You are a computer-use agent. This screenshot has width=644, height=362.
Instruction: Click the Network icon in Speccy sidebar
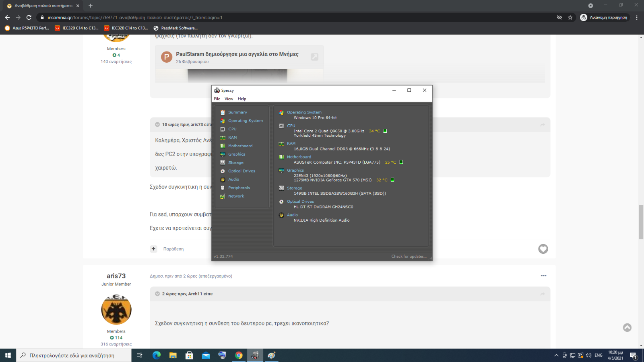click(223, 196)
